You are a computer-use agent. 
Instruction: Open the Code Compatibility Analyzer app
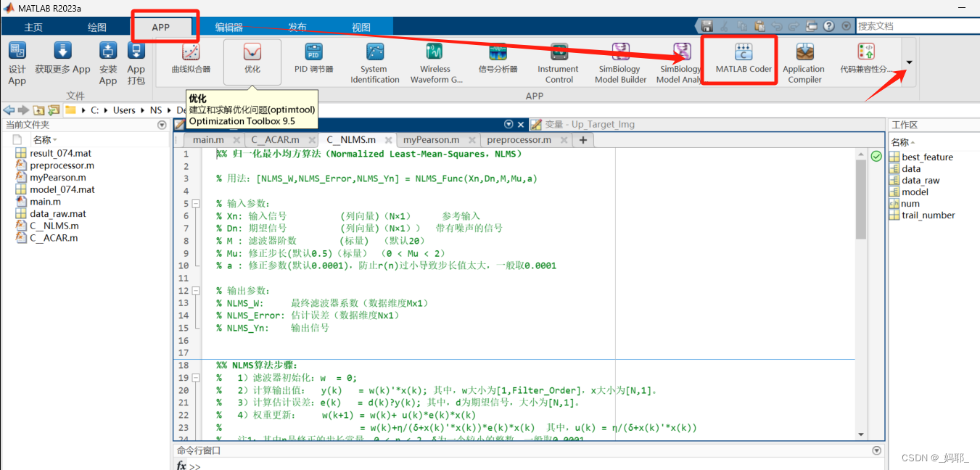[x=865, y=59]
